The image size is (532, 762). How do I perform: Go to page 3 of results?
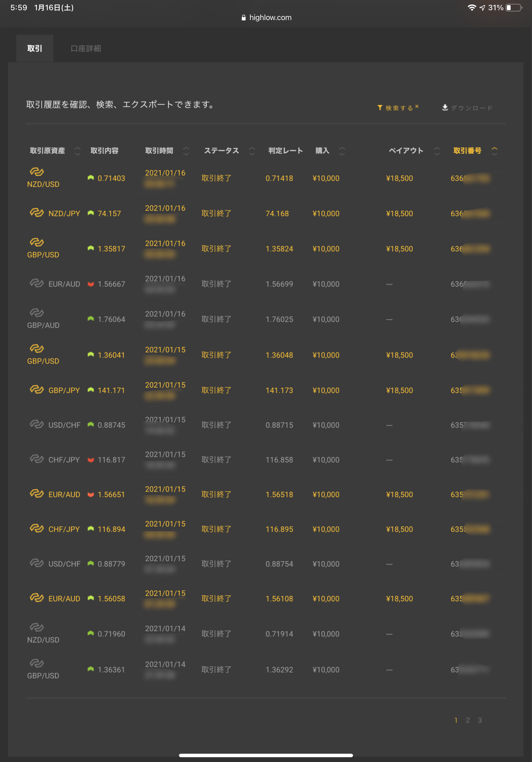click(480, 720)
